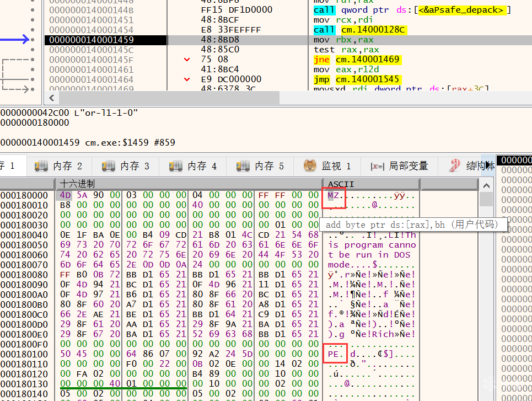Click address 000000014000145F in disassembly
Viewport: 532px width, 401px height.
point(92,60)
